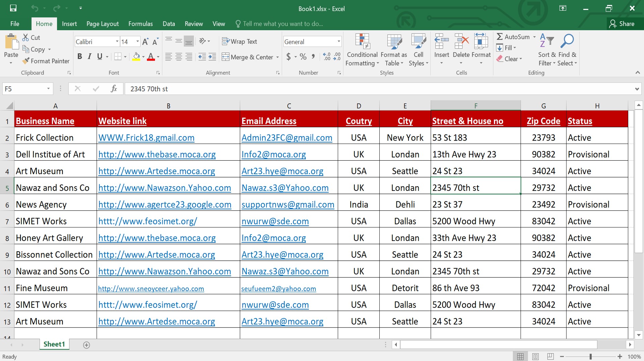
Task: Select the Sheet1 tab at the bottom
Action: click(x=54, y=344)
